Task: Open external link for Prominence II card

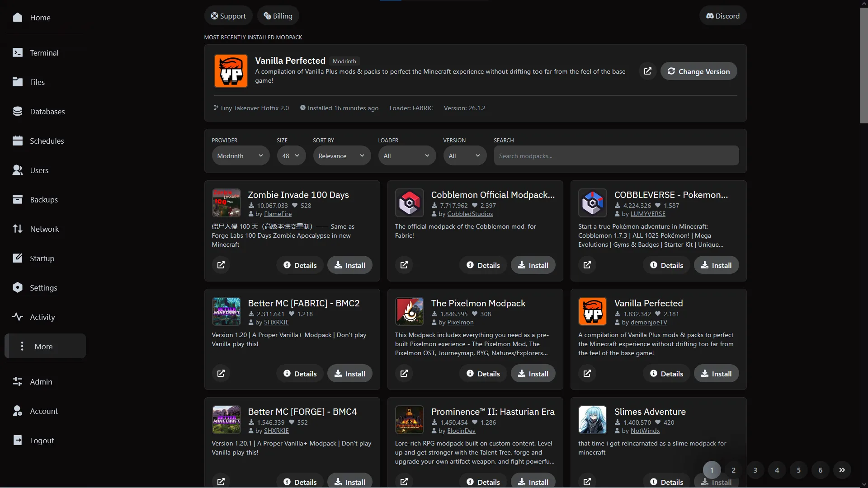Action: tap(404, 482)
